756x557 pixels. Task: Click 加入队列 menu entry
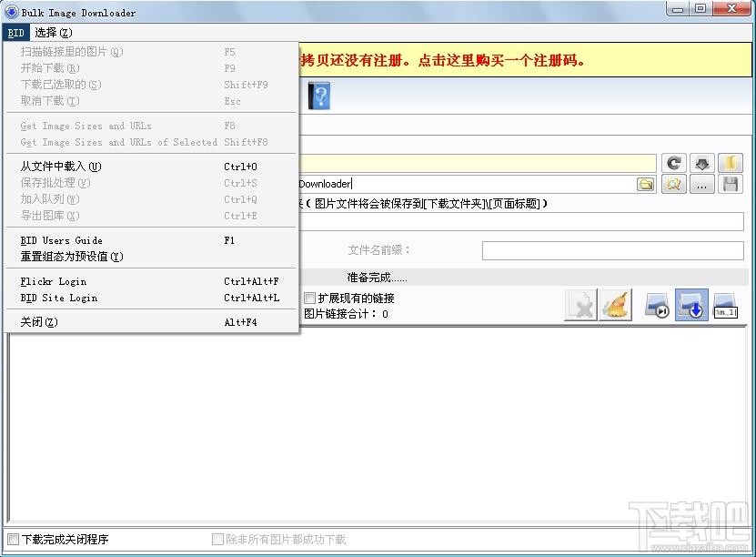pos(152,199)
